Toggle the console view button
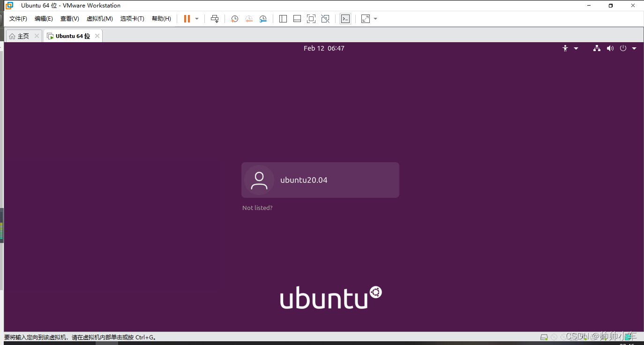Viewport: 644px width, 345px height. click(345, 19)
